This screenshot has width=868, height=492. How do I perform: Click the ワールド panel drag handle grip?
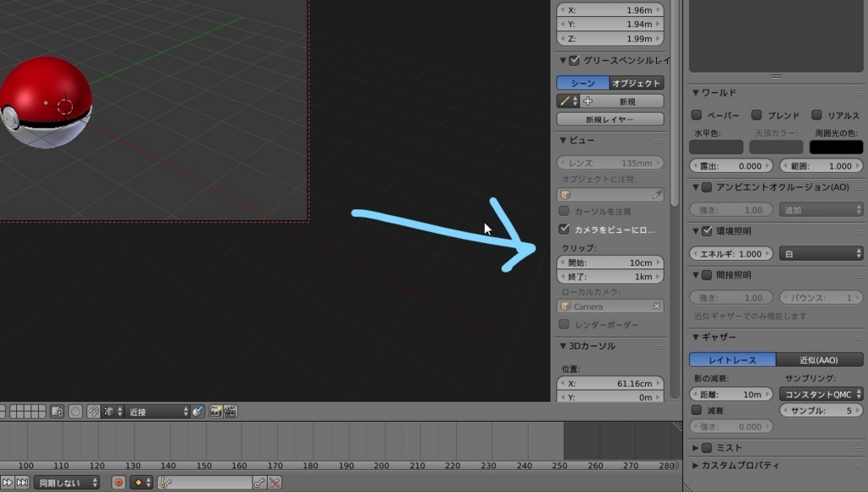click(x=858, y=93)
